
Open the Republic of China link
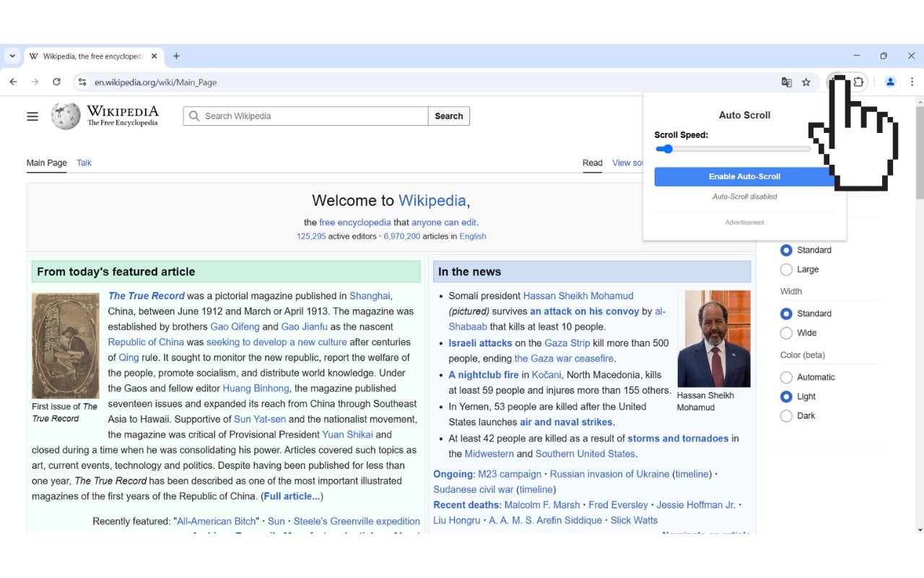click(146, 342)
